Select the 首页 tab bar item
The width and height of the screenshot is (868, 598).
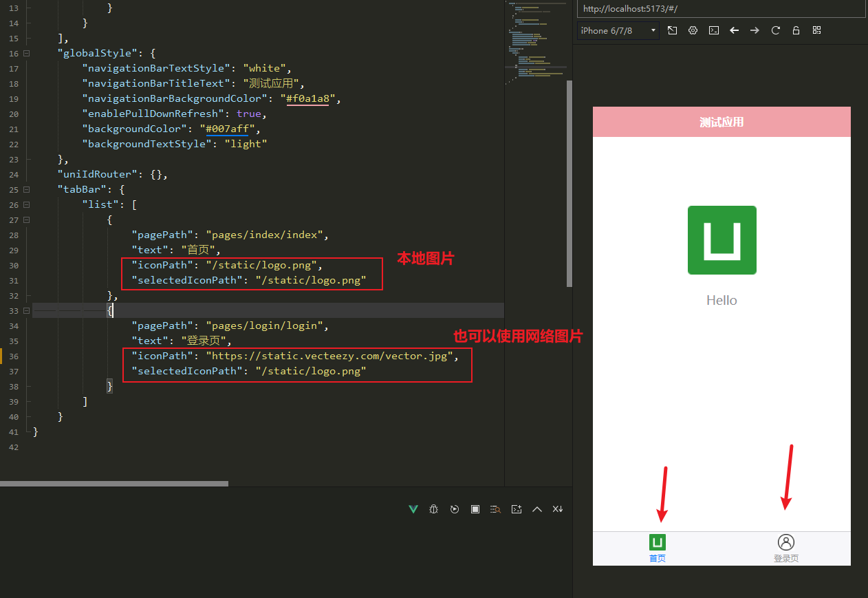[x=658, y=548]
